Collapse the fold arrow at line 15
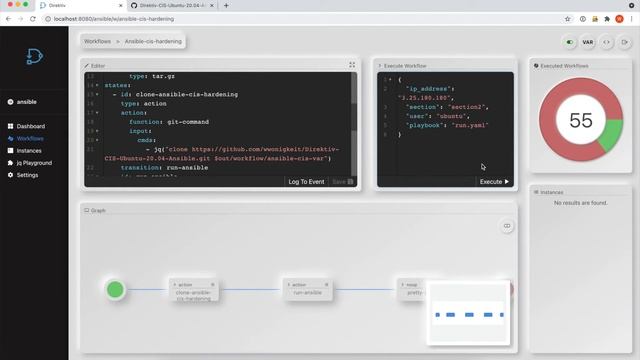 click(x=97, y=94)
